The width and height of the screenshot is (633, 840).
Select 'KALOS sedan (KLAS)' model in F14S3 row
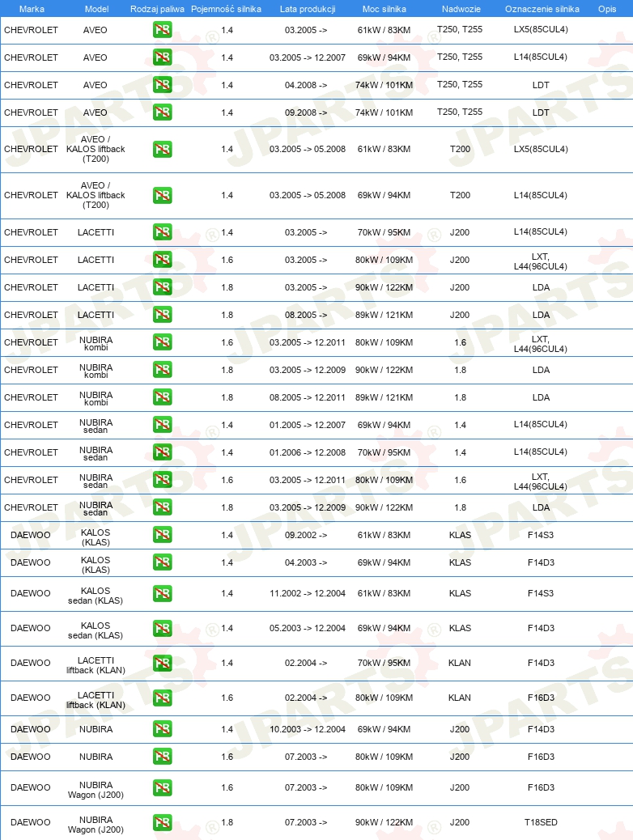tap(96, 596)
